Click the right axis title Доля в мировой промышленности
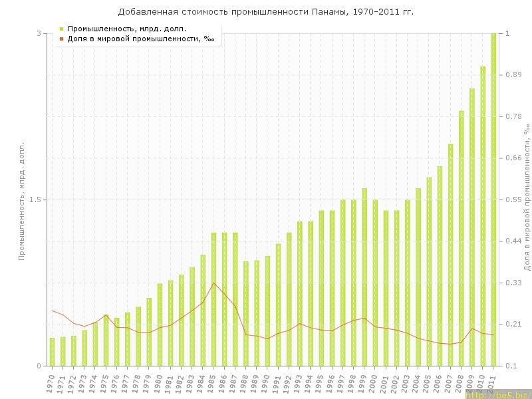Image resolution: width=532 pixels, height=399 pixels. point(526,199)
